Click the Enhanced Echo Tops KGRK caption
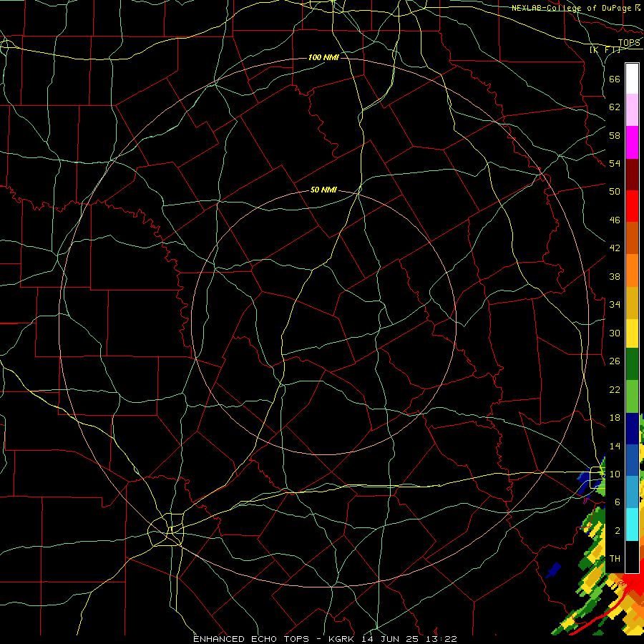644x644 pixels. (325, 639)
